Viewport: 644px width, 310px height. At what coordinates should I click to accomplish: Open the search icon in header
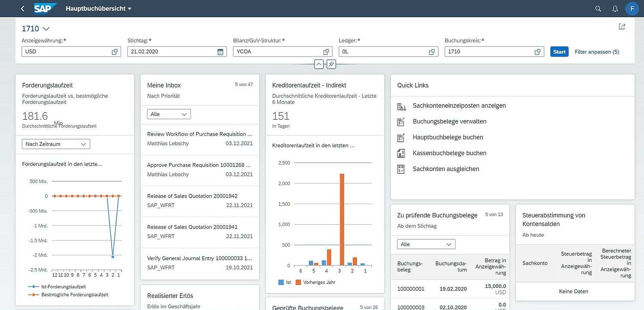598,9
